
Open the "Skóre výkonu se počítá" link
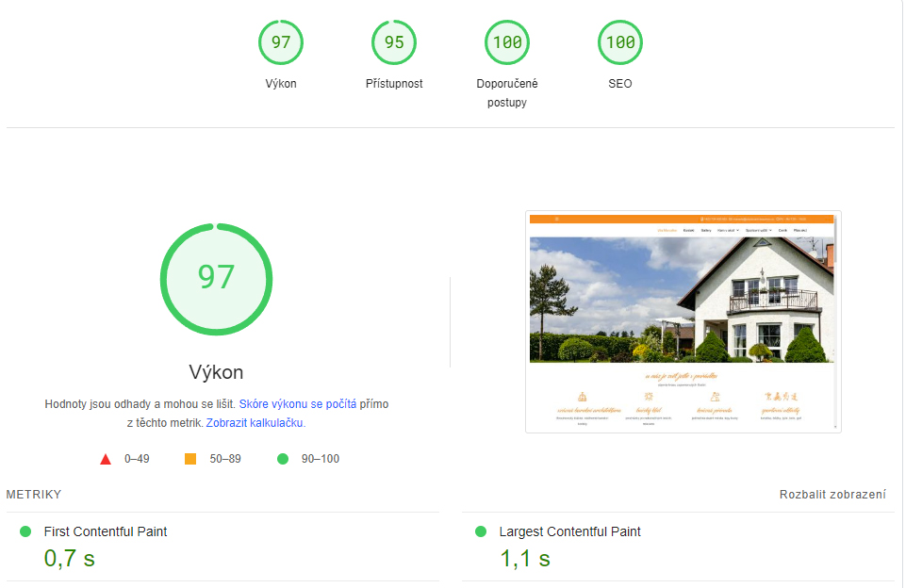pyautogui.click(x=297, y=403)
